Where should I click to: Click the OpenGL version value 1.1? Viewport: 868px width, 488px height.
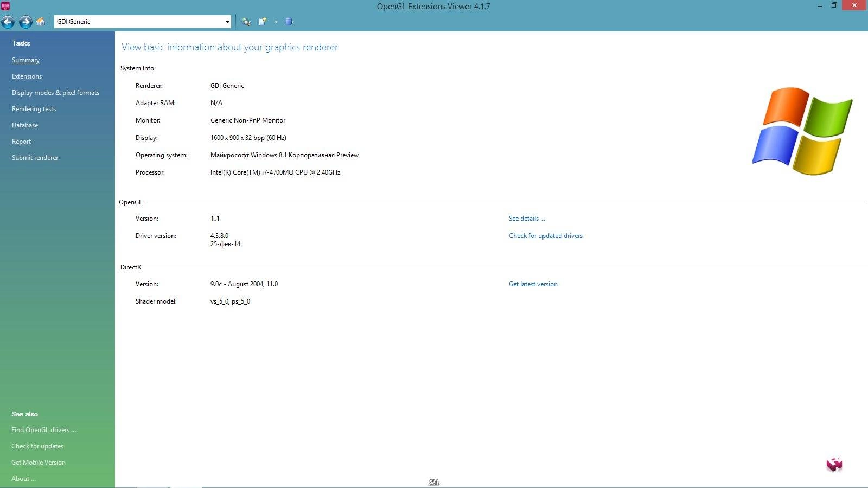(x=215, y=219)
